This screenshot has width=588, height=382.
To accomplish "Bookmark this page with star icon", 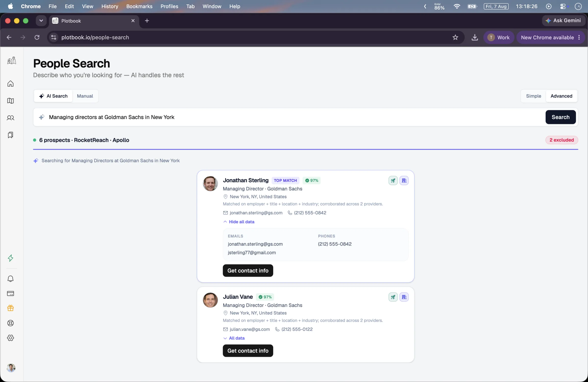I will [x=455, y=37].
